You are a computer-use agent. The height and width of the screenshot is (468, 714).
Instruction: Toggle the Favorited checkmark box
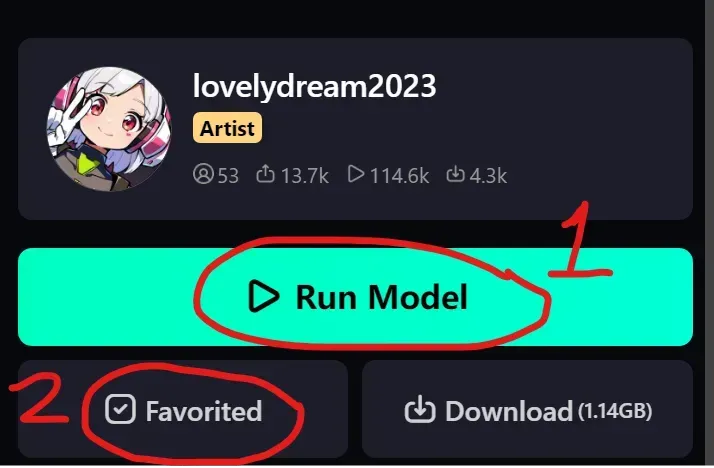point(120,409)
